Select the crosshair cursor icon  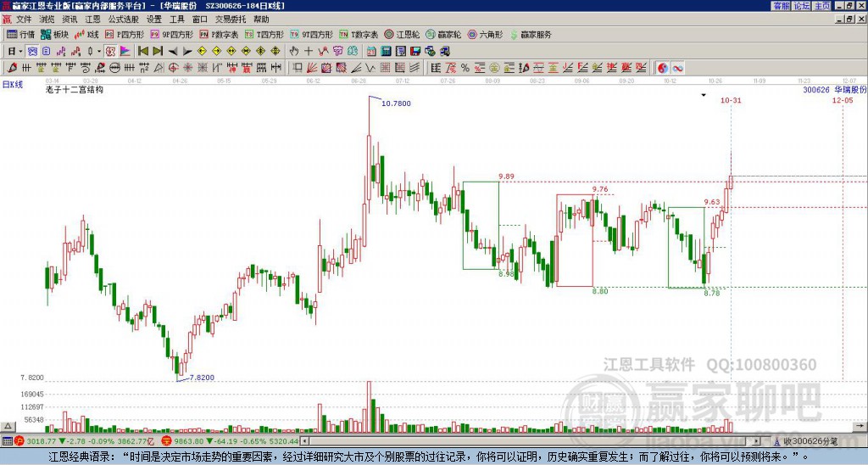(x=309, y=52)
